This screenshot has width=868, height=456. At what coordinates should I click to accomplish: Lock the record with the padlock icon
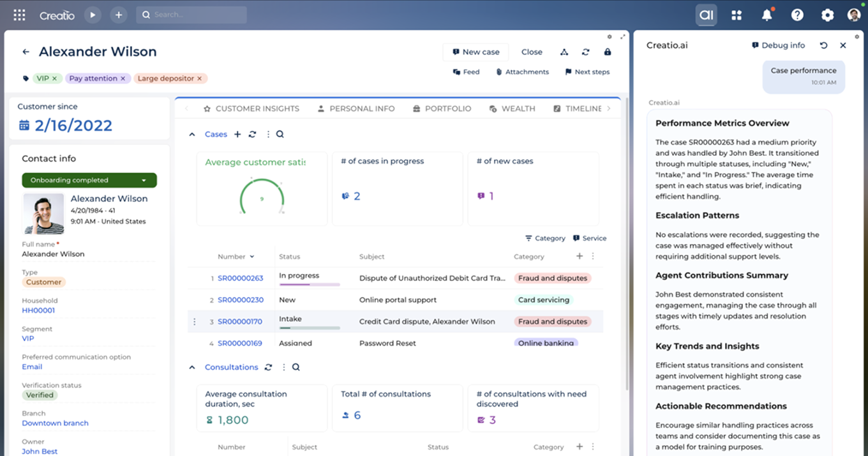(x=607, y=52)
